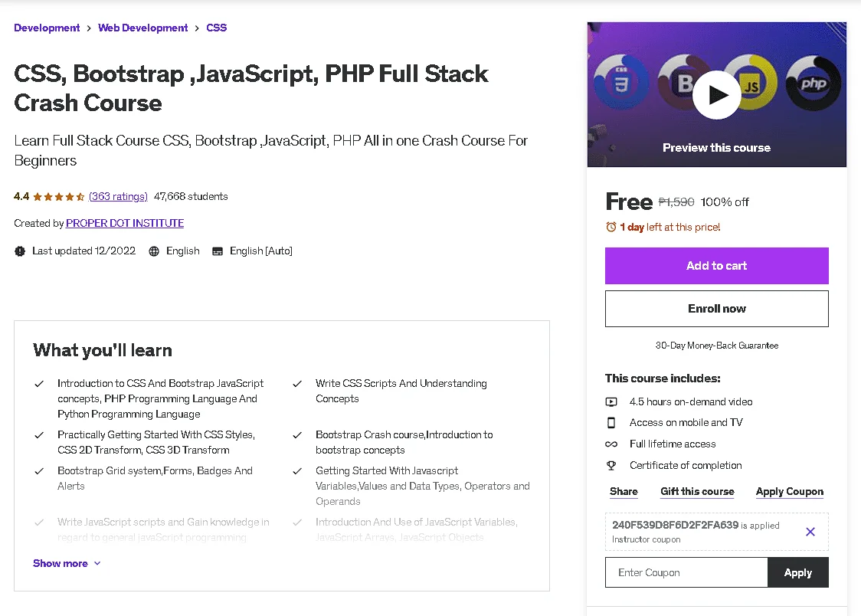
Task: Click the Free price label
Action: (x=629, y=202)
